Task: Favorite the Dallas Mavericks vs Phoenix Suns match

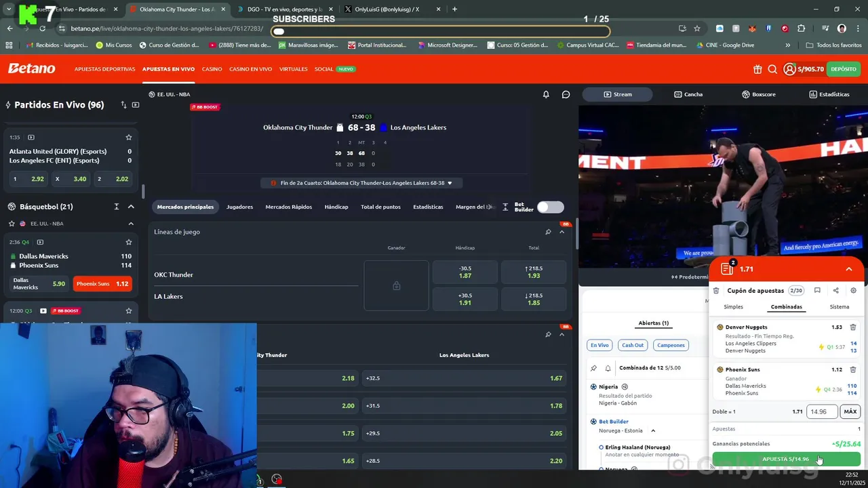Action: [129, 242]
